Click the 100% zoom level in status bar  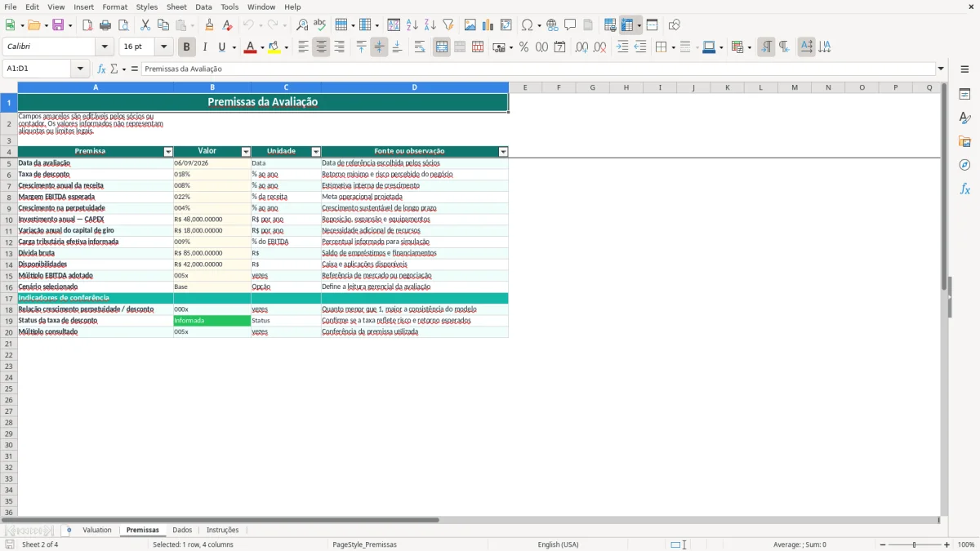tap(966, 544)
